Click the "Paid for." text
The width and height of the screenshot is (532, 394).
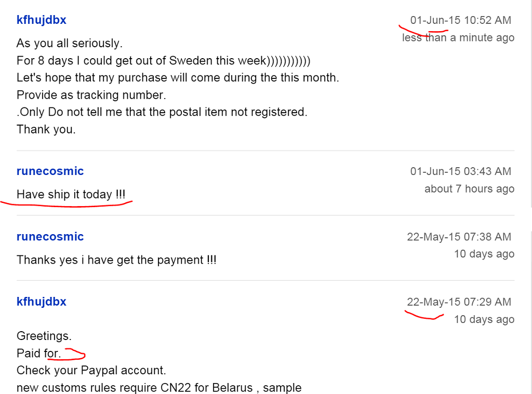39,354
